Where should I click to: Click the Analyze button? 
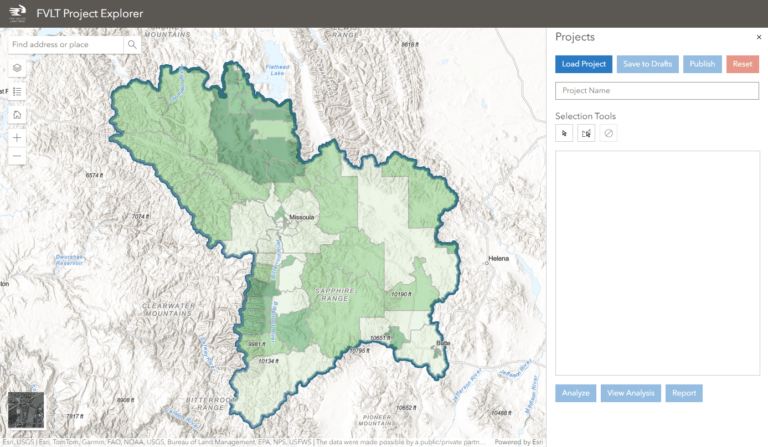pyautogui.click(x=576, y=393)
